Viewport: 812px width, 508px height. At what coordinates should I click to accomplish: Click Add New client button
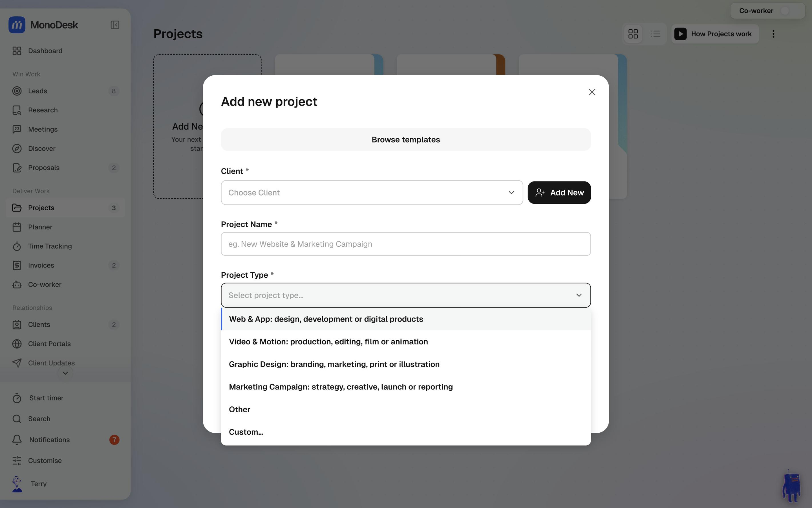coord(559,192)
